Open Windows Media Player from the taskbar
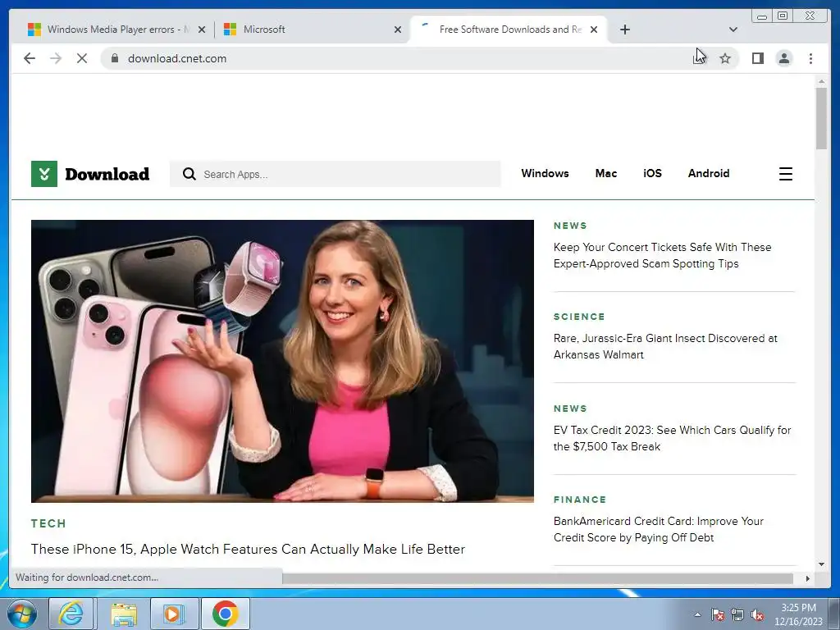Viewport: 840px width, 630px height. pyautogui.click(x=174, y=614)
